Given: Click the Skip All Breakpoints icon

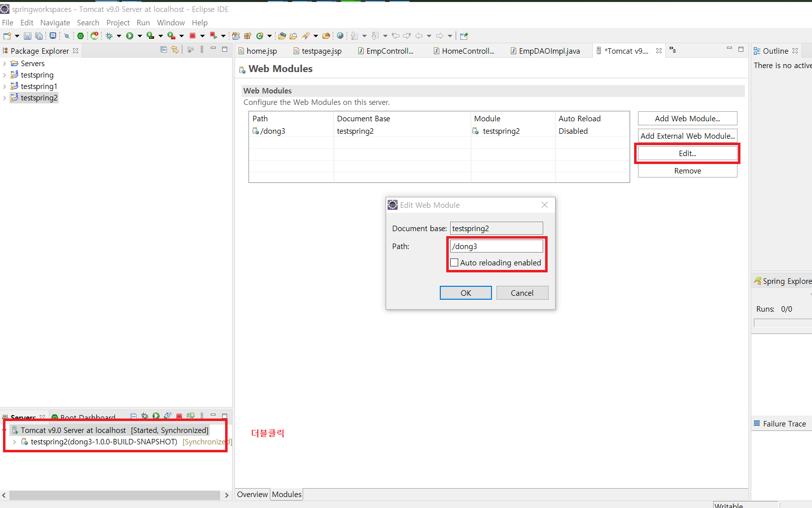Looking at the screenshot, I should (x=67, y=36).
